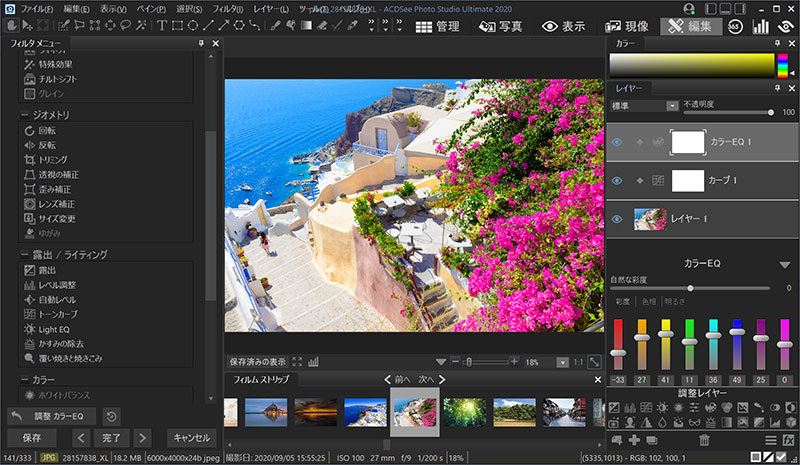
Task: Open the フィルタ menu
Action: click(x=228, y=9)
